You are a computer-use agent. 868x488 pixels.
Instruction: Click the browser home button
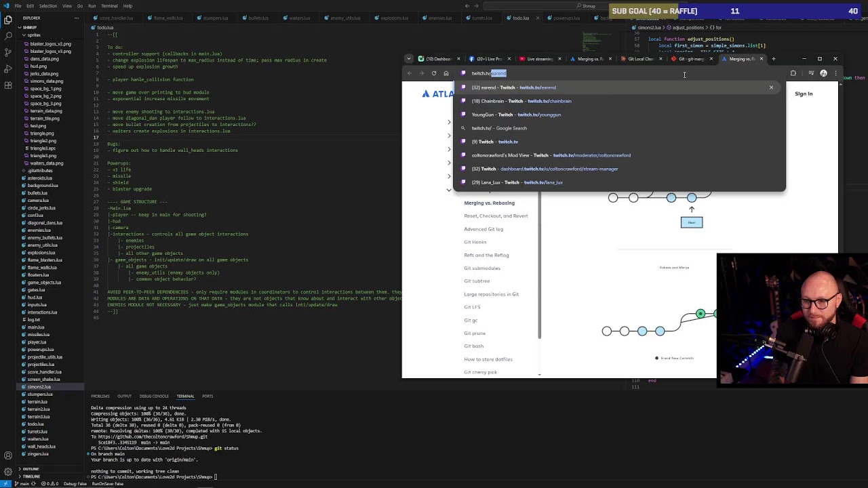[x=446, y=73]
